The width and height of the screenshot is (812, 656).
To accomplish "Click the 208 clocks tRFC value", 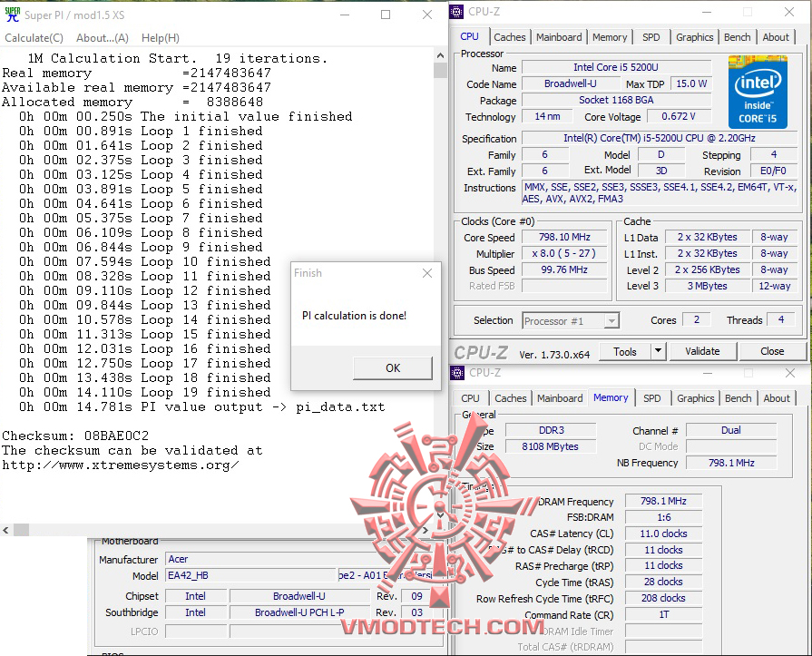I will (x=663, y=598).
